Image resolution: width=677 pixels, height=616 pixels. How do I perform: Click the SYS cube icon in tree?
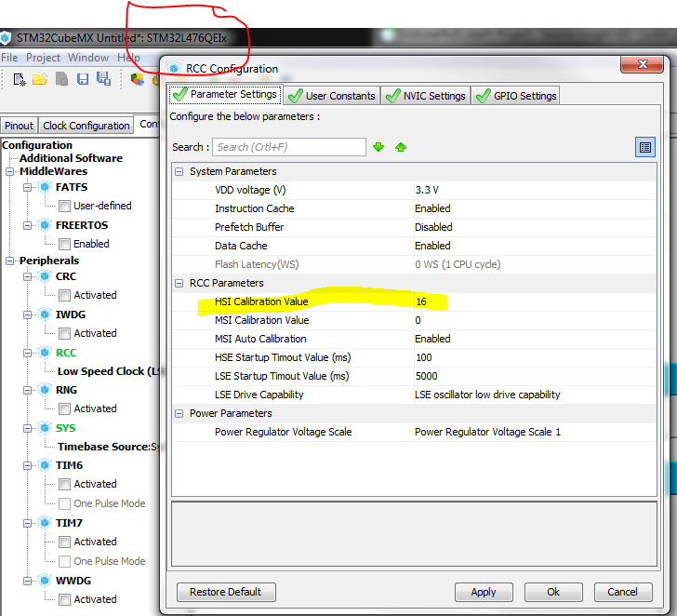pyautogui.click(x=45, y=428)
